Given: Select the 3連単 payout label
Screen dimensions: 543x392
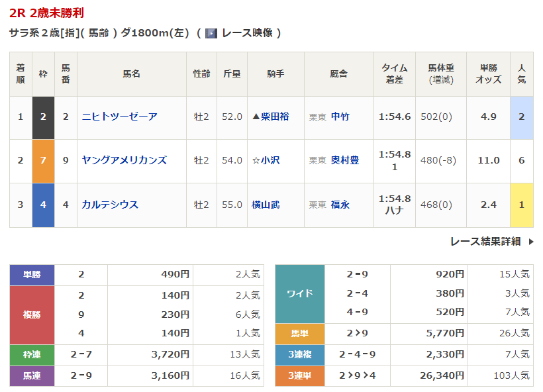Looking at the screenshot, I should tap(299, 376).
